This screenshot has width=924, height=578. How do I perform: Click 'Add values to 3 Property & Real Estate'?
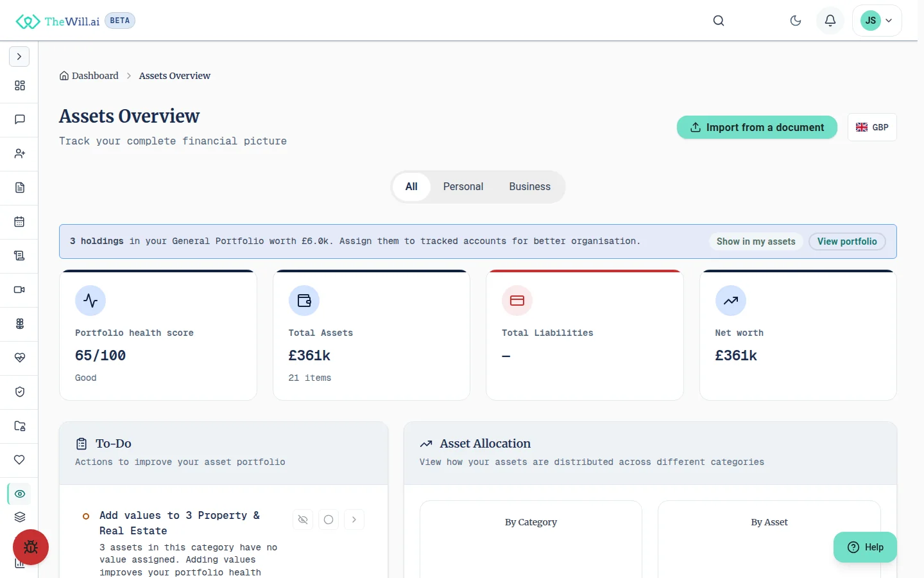coord(180,523)
